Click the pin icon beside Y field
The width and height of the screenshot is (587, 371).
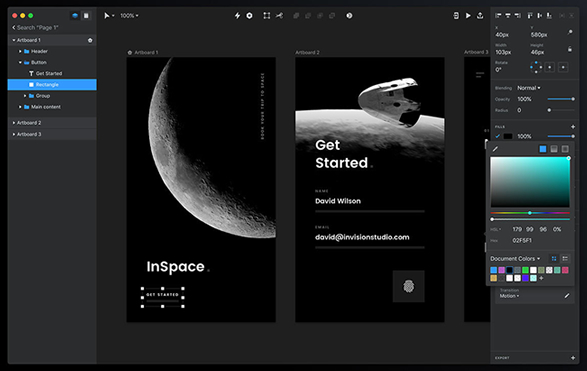(570, 32)
